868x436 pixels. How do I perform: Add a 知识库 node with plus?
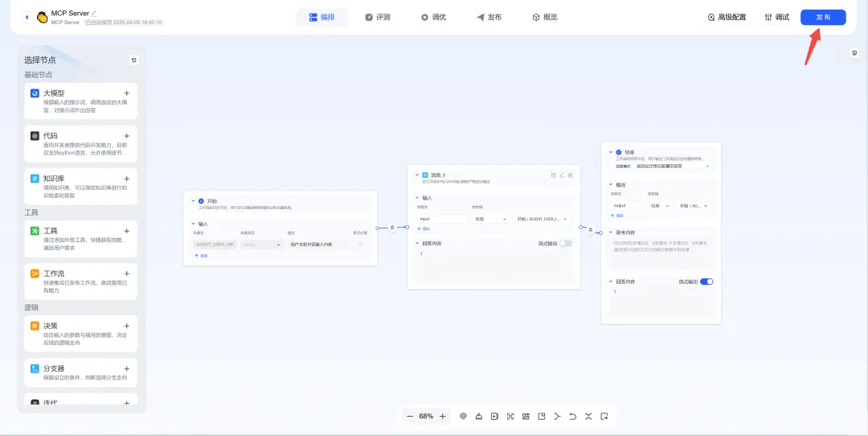point(127,179)
